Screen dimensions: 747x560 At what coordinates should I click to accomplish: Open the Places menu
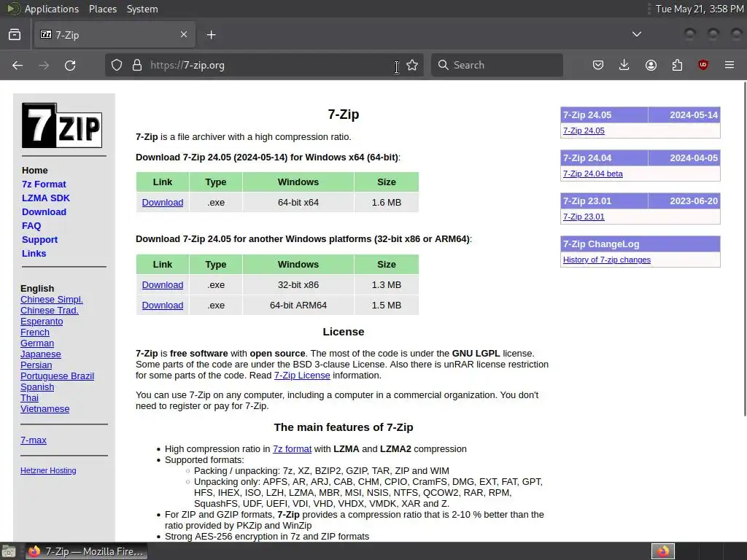103,9
